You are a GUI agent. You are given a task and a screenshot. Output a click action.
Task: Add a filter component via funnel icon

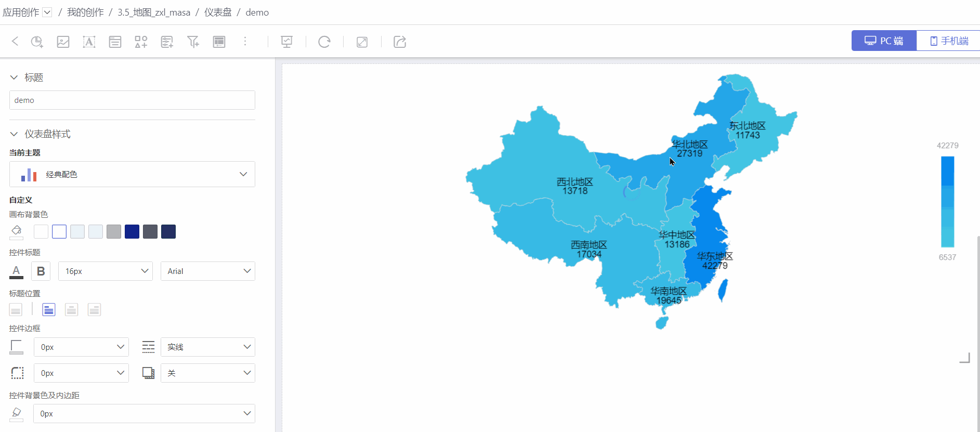point(193,42)
